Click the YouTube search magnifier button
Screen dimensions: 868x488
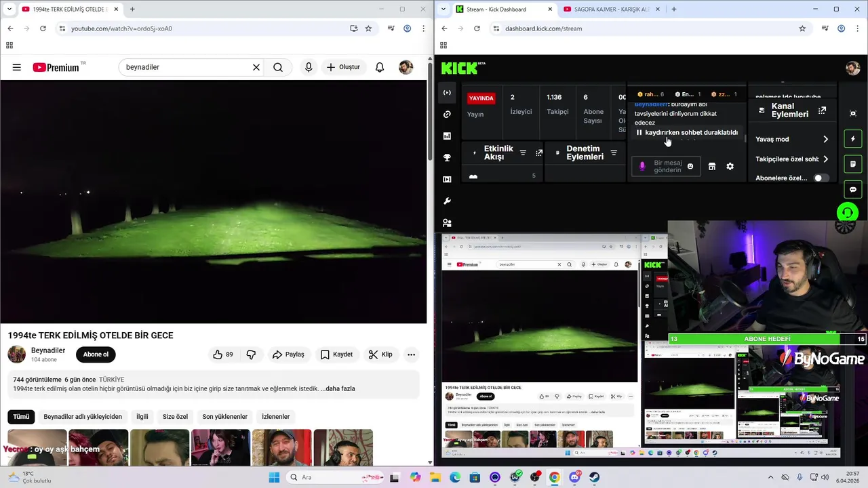click(x=278, y=67)
